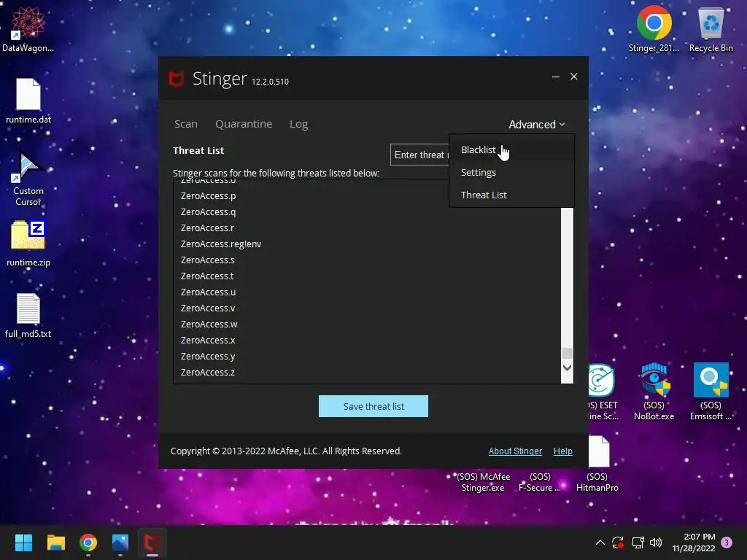Select ZeroAccess.u in the threat list
The image size is (747, 560).
[x=208, y=292]
